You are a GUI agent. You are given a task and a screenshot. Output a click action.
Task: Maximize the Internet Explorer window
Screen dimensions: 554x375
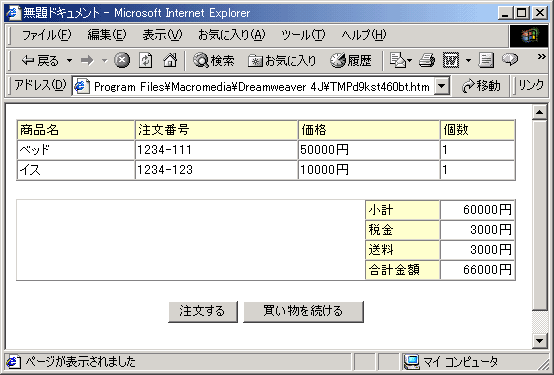[521, 13]
